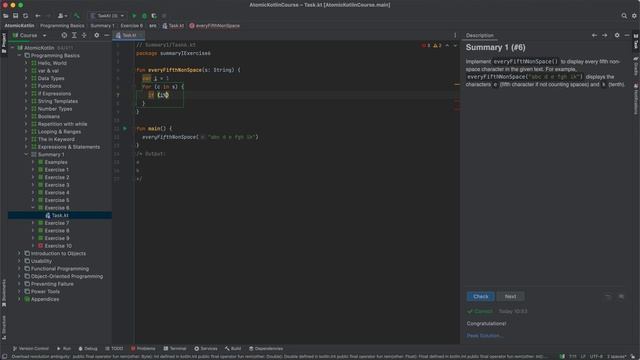The width and height of the screenshot is (640, 360).
Task: Click the Next button
Action: (x=510, y=297)
